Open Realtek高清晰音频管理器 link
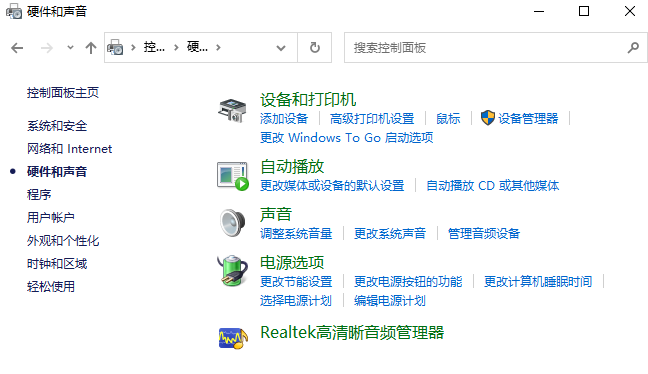This screenshot has width=648, height=374. (352, 333)
